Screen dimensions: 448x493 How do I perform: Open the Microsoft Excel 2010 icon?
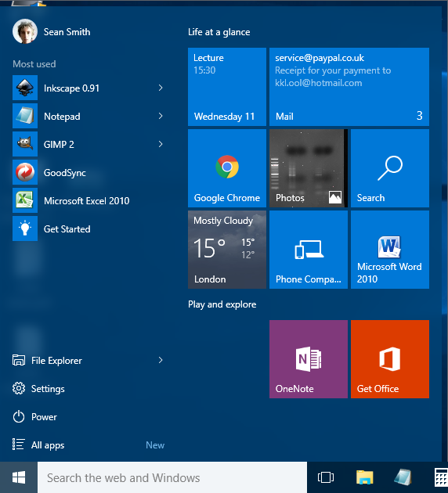click(25, 200)
